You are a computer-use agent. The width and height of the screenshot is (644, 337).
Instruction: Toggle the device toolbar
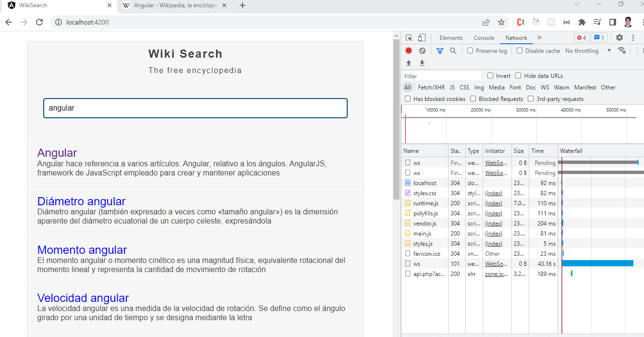(x=422, y=37)
